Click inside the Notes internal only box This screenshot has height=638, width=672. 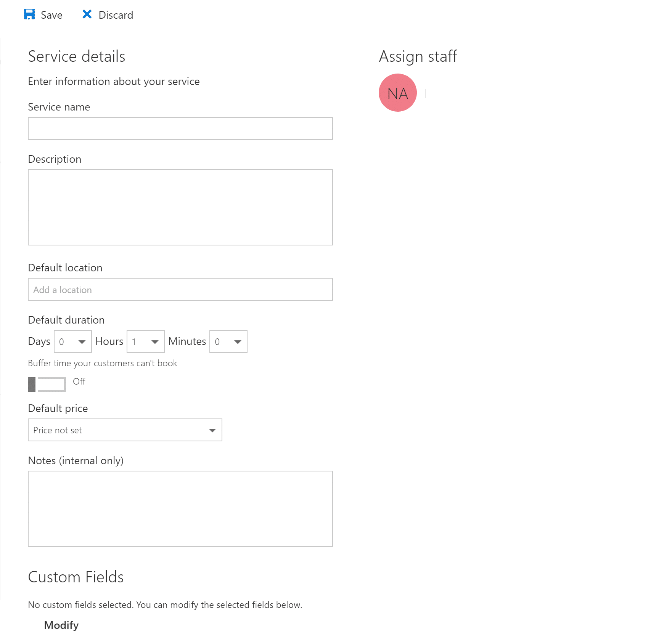click(180, 509)
